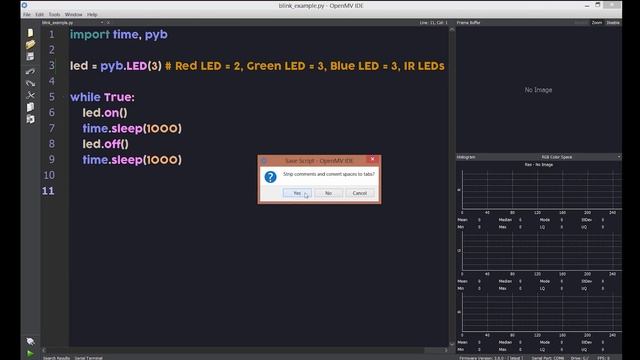Click the horizontal scrollbar right arrow

click(446, 350)
